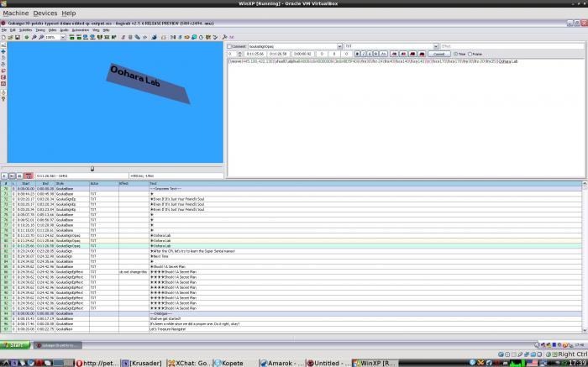
Task: Click the Style column header in the grid
Action: 72,183
